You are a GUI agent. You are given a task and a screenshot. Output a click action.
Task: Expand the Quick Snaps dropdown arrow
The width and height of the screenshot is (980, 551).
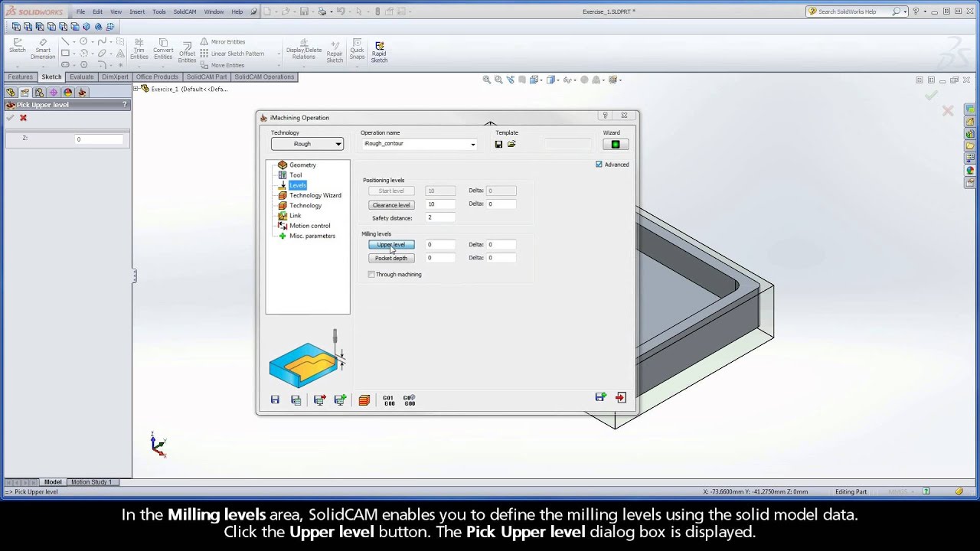(x=357, y=65)
